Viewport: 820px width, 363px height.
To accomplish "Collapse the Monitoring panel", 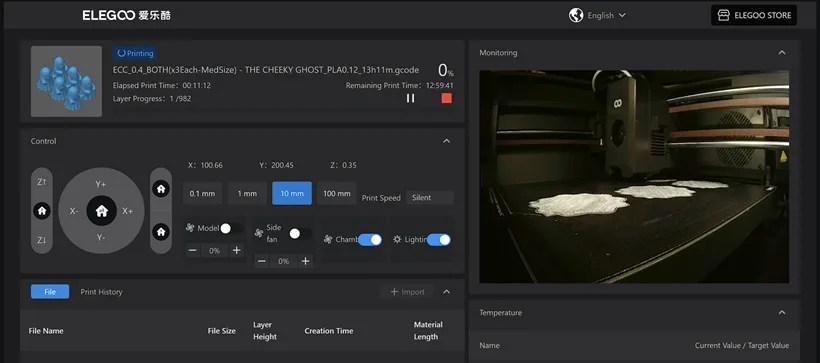I will pos(782,53).
